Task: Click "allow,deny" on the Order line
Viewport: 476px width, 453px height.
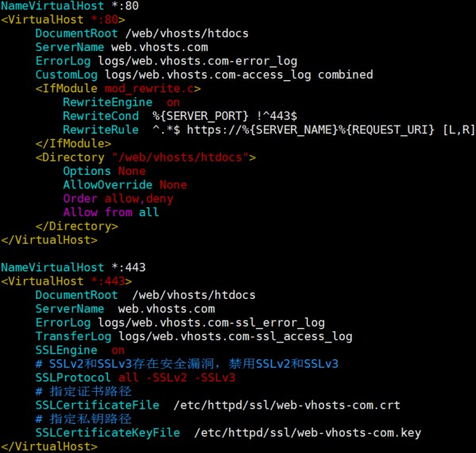Action: (139, 199)
